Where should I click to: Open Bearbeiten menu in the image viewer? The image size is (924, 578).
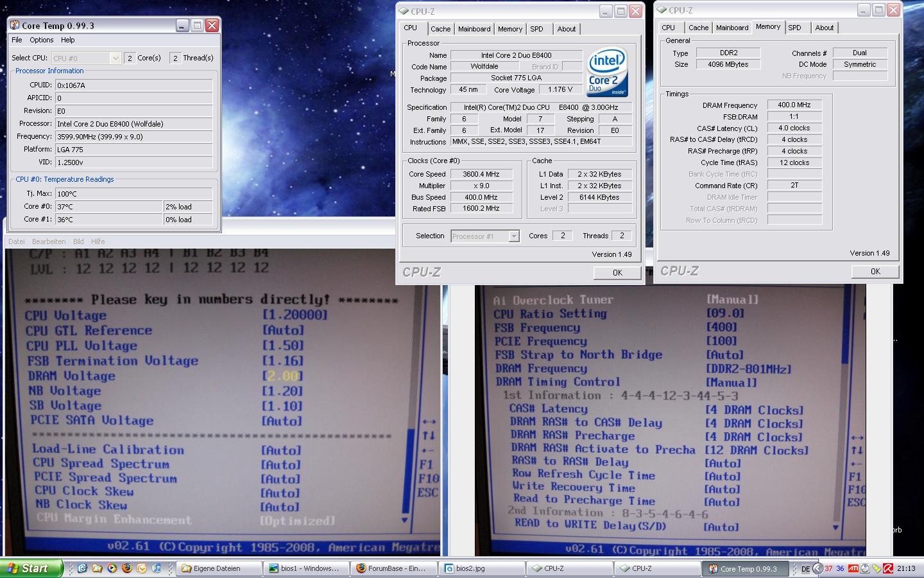point(49,241)
